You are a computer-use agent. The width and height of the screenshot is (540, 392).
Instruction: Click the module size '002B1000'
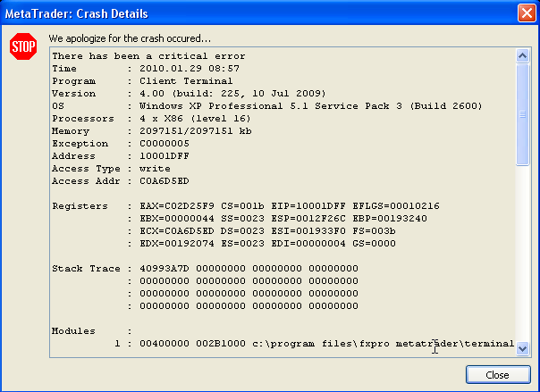221,344
